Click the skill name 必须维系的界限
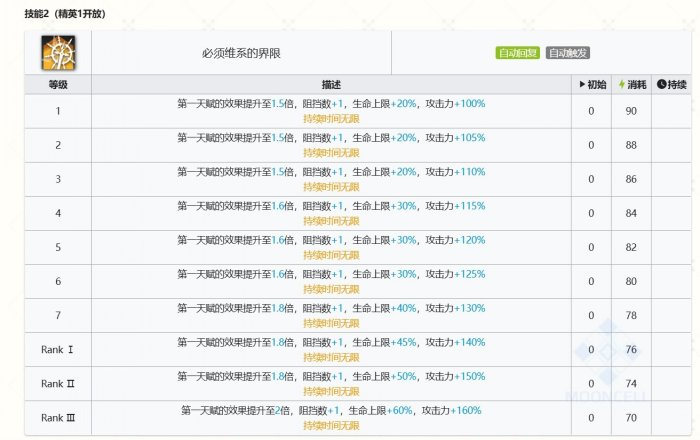Image resolution: width=700 pixels, height=440 pixels. [x=241, y=52]
